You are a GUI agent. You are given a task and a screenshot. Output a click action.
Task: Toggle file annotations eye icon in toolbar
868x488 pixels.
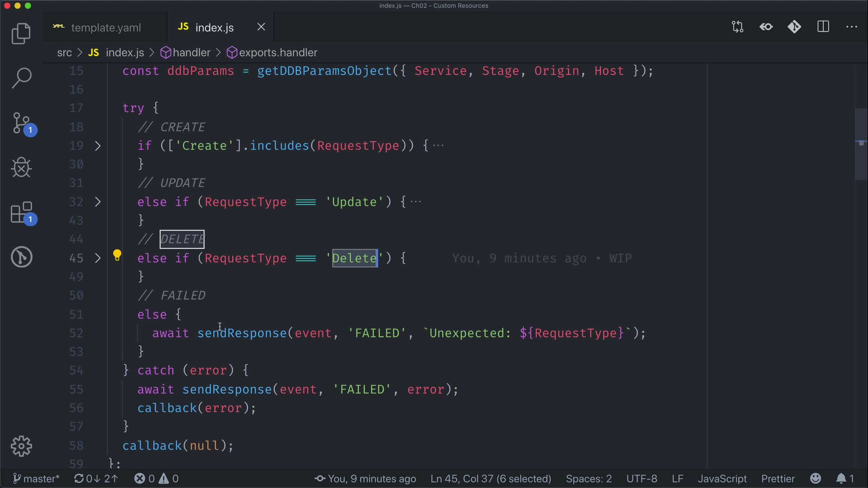click(x=766, y=27)
